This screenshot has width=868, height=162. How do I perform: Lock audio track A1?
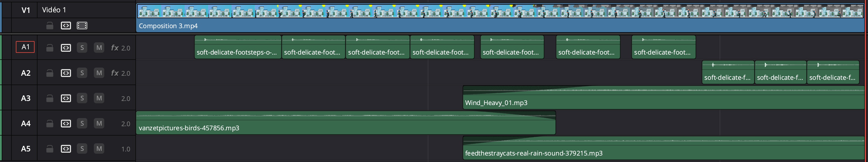pyautogui.click(x=50, y=48)
